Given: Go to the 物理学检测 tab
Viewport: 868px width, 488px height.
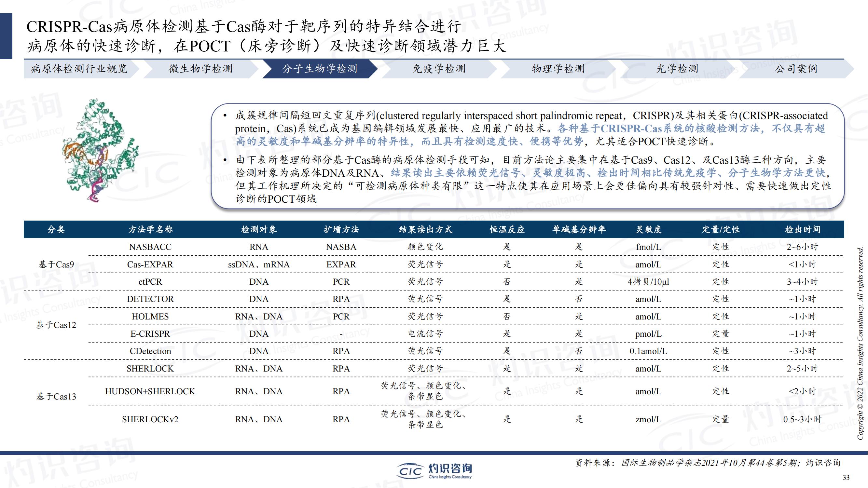Looking at the screenshot, I should [x=558, y=69].
